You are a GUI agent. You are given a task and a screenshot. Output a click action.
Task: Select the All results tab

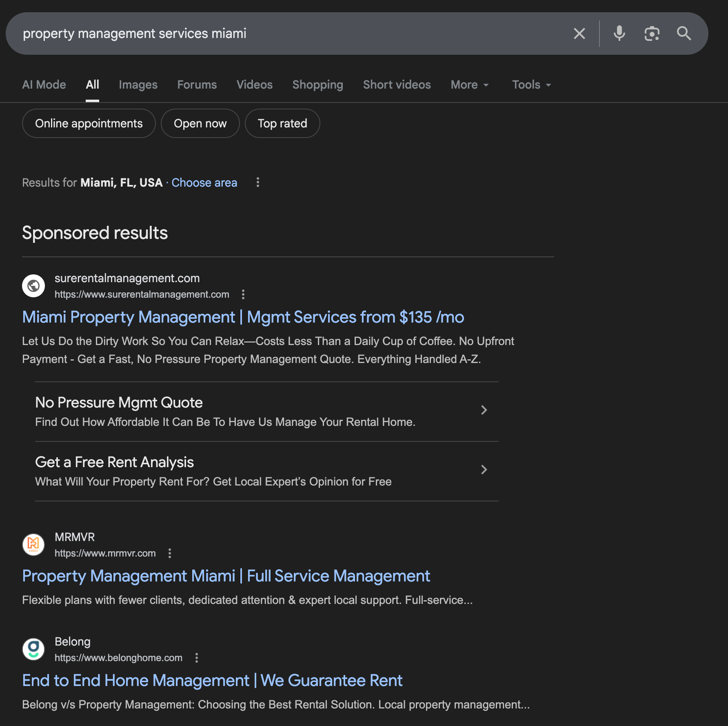pyautogui.click(x=92, y=85)
